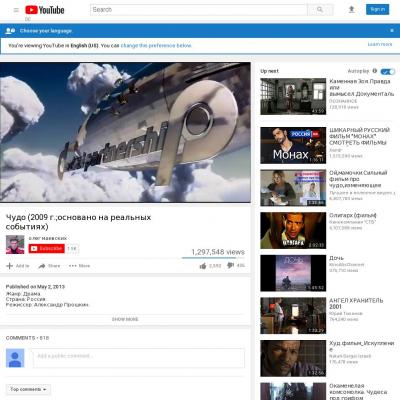The image size is (400, 400).
Task: Toggle the Autoplay switch
Action: tap(388, 71)
